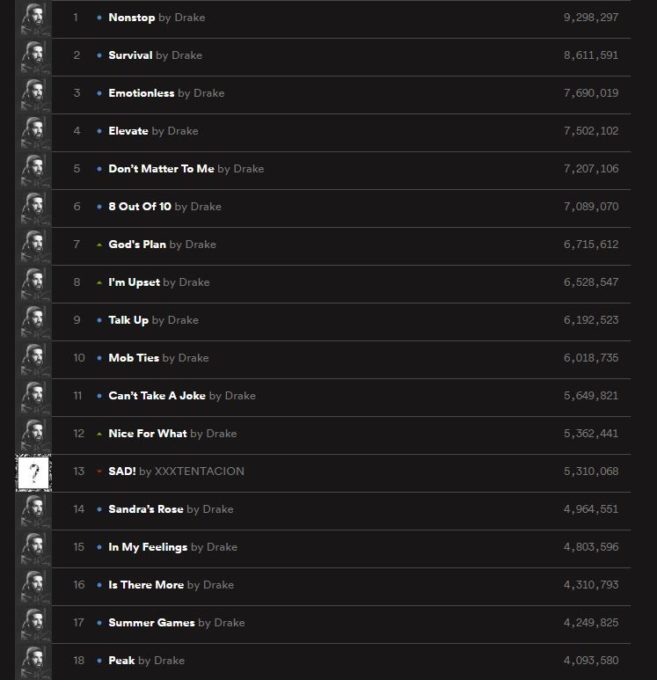Open the track Emotionless by Drake
This screenshot has height=680, width=657.
(x=141, y=93)
